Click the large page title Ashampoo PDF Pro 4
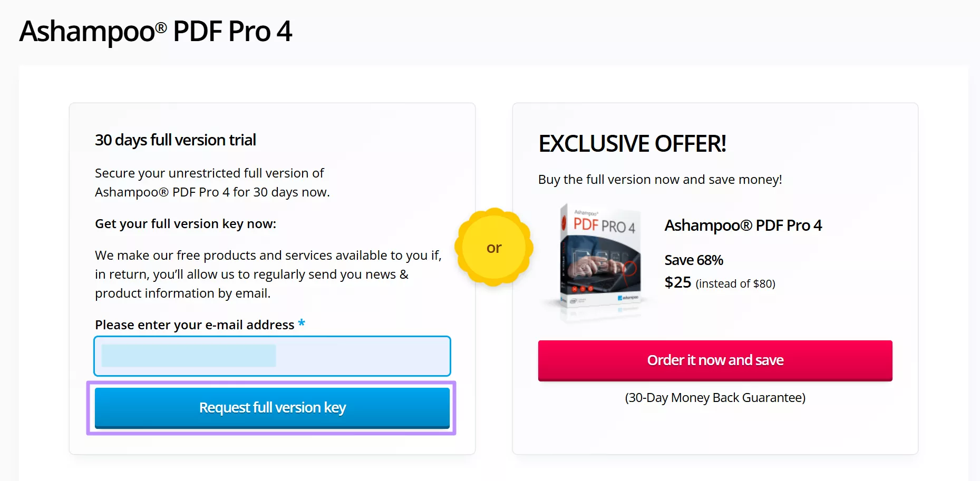The height and width of the screenshot is (481, 980). pyautogui.click(x=156, y=31)
